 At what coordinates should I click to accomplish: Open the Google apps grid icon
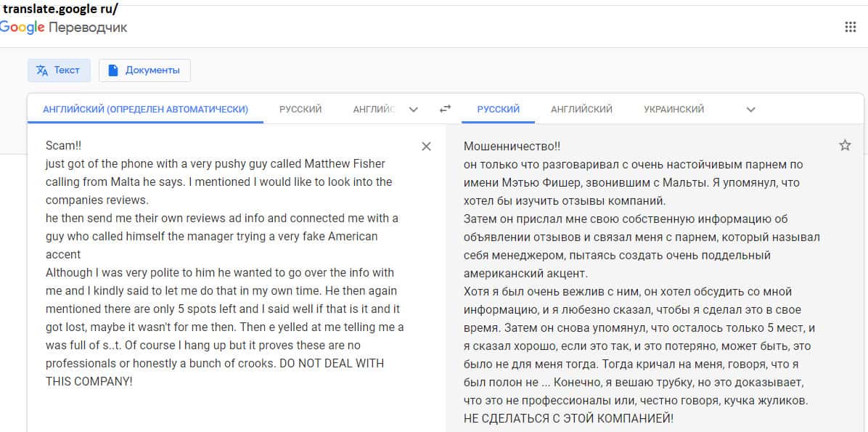click(x=851, y=28)
